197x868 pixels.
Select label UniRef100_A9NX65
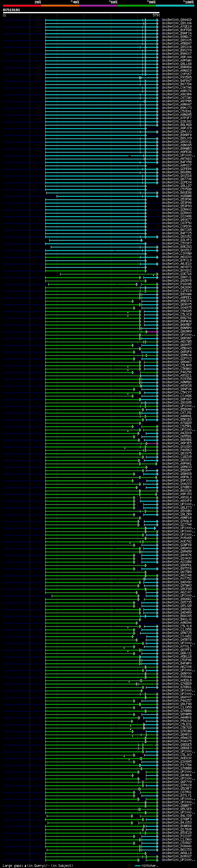click(x=177, y=145)
